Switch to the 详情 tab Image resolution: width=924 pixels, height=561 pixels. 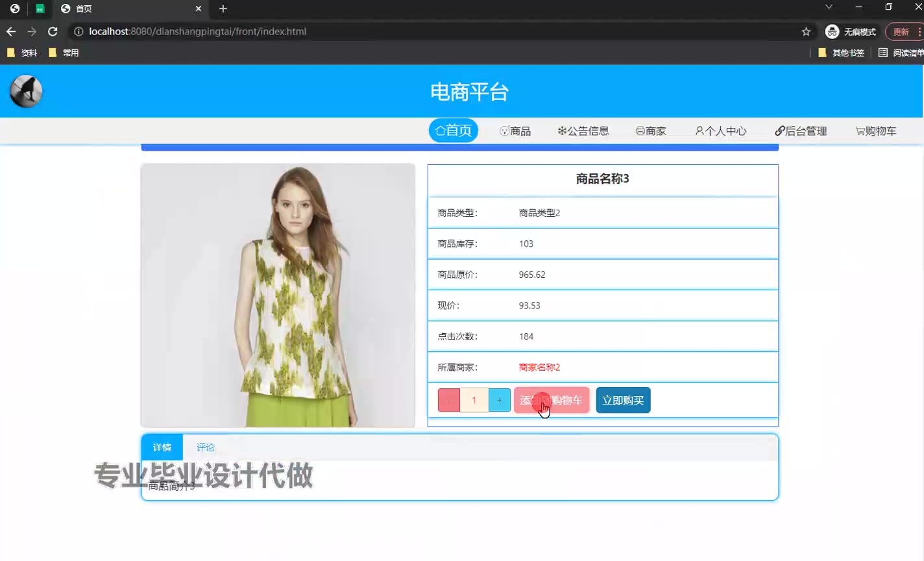[x=162, y=447]
